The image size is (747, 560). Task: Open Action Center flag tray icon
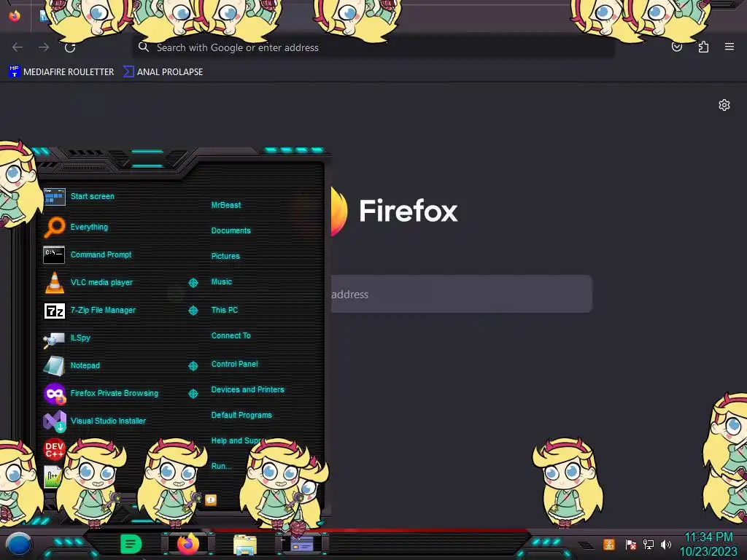(x=630, y=544)
